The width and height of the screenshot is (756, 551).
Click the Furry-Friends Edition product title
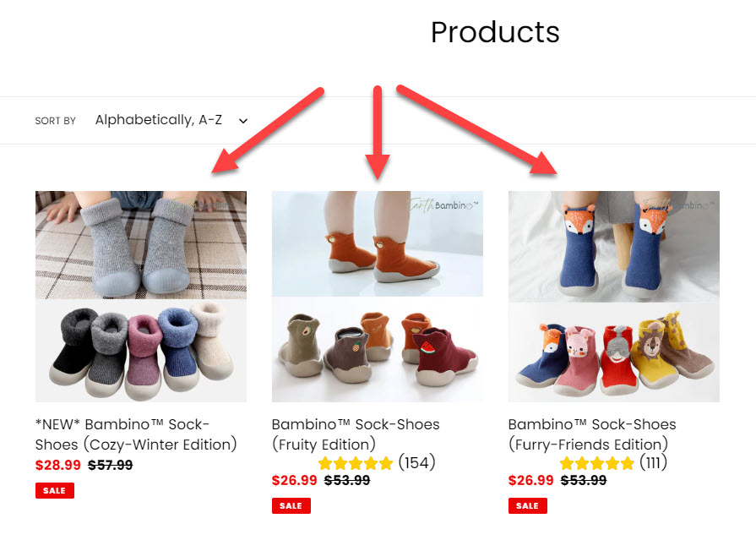(592, 434)
